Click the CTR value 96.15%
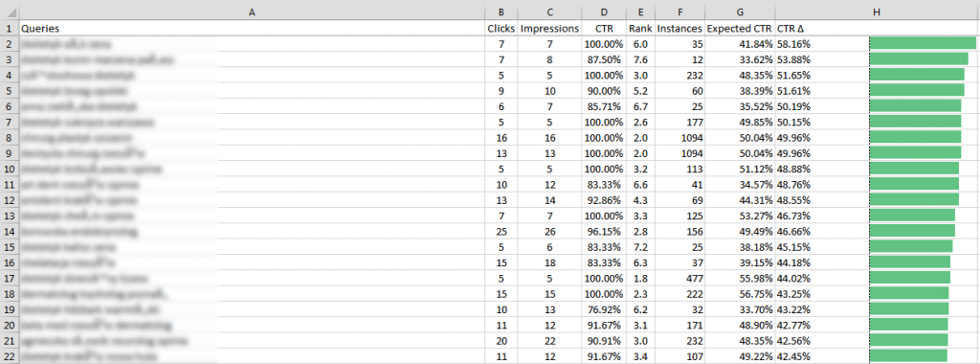980x364 pixels. coord(606,232)
